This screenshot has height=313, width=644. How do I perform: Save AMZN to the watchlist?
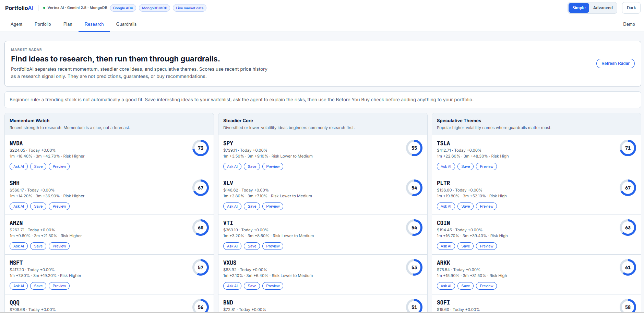pyautogui.click(x=38, y=246)
